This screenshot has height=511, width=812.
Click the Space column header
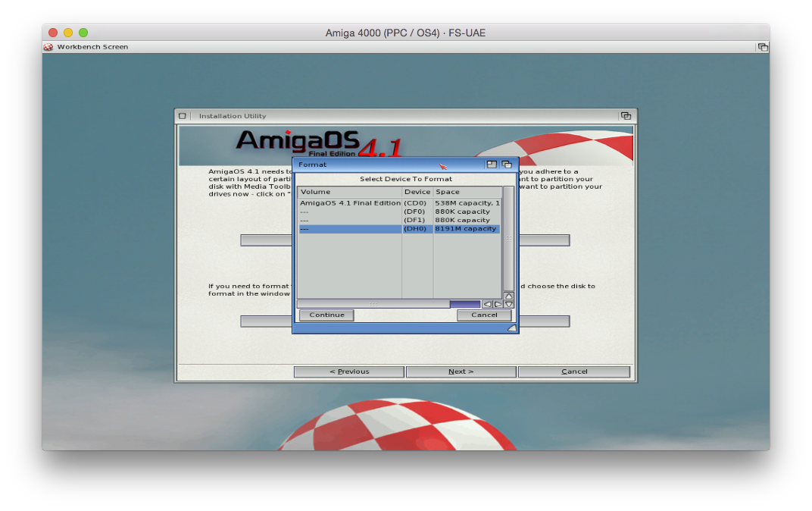467,192
